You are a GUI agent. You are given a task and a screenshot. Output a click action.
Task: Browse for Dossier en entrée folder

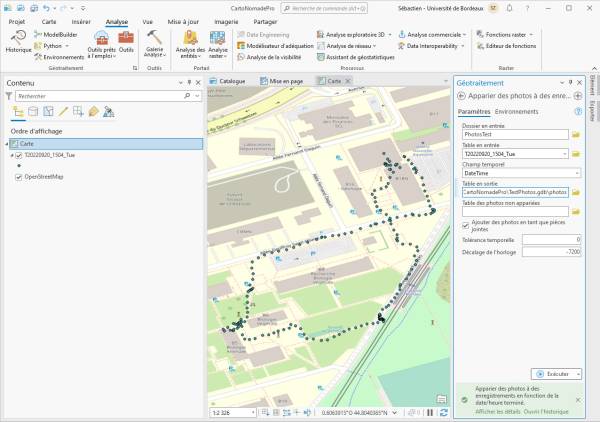pyautogui.click(x=577, y=134)
